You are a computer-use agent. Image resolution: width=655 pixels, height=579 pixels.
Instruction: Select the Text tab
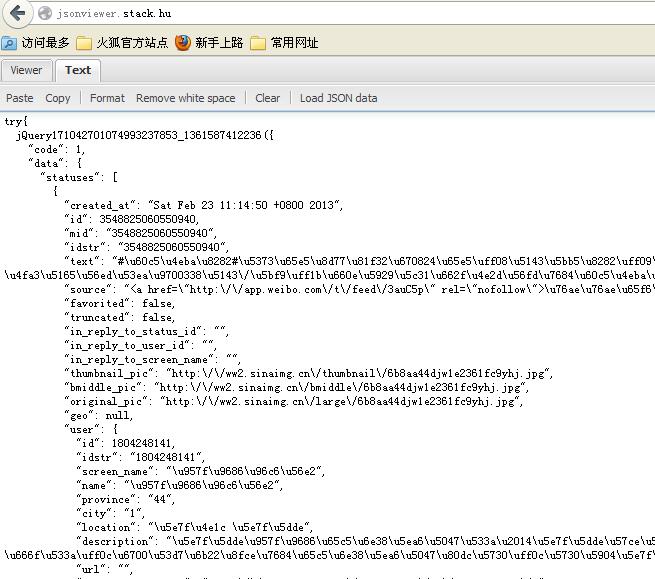pos(78,70)
